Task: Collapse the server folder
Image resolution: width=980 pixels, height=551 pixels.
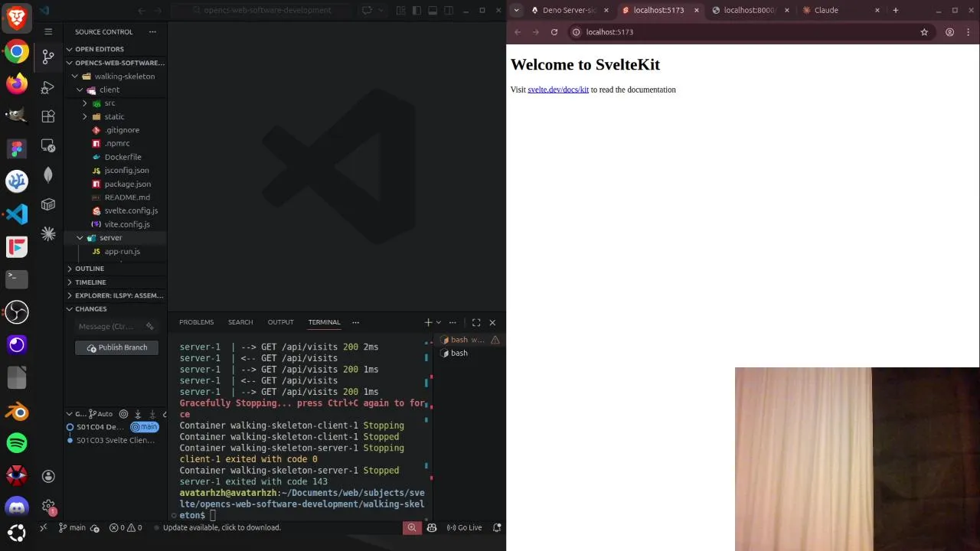Action: click(x=115, y=238)
